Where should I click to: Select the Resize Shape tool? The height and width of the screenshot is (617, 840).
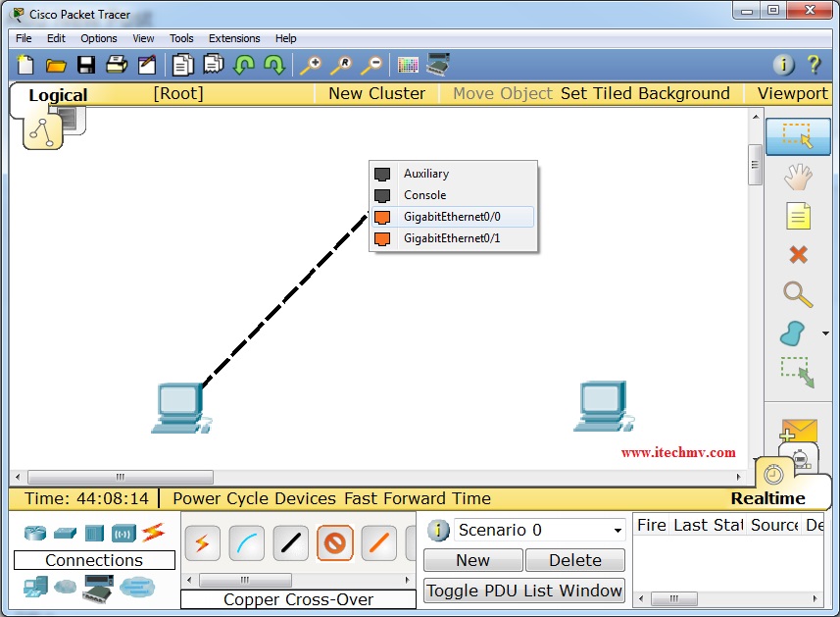(x=798, y=373)
